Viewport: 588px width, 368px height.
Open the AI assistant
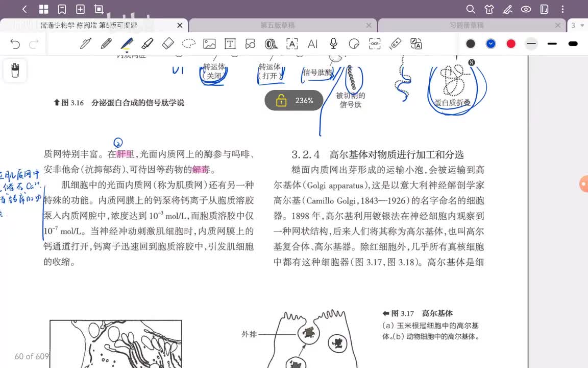(312, 44)
